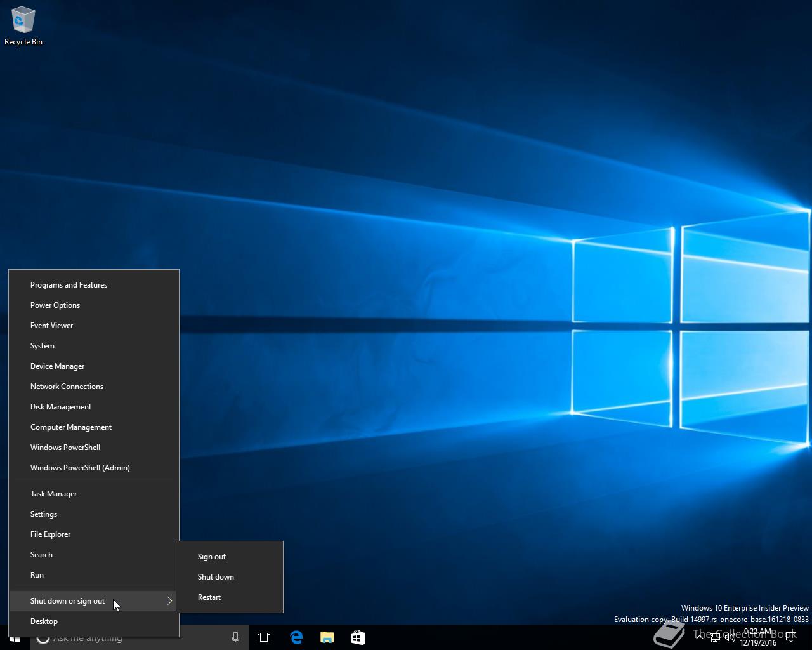812x650 pixels.
Task: Click the clock showing 9:22 AM
Action: 758,637
